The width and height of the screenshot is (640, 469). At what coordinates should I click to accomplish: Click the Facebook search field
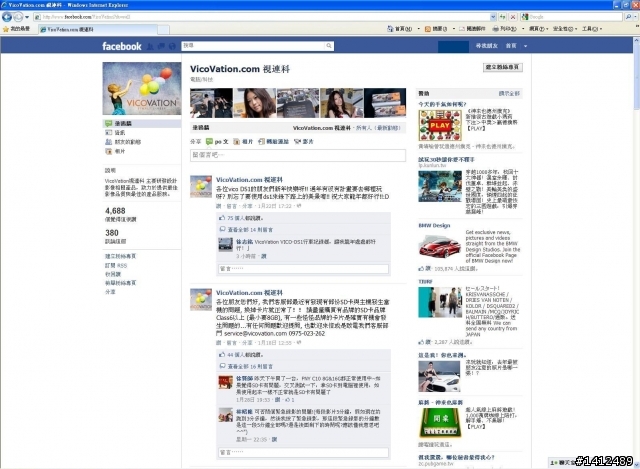point(253,46)
